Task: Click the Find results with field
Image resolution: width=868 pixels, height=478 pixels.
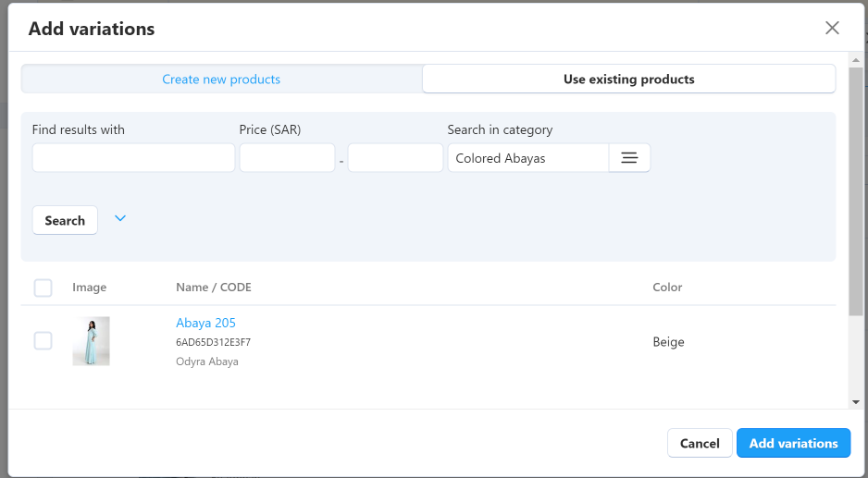Action: coord(133,158)
